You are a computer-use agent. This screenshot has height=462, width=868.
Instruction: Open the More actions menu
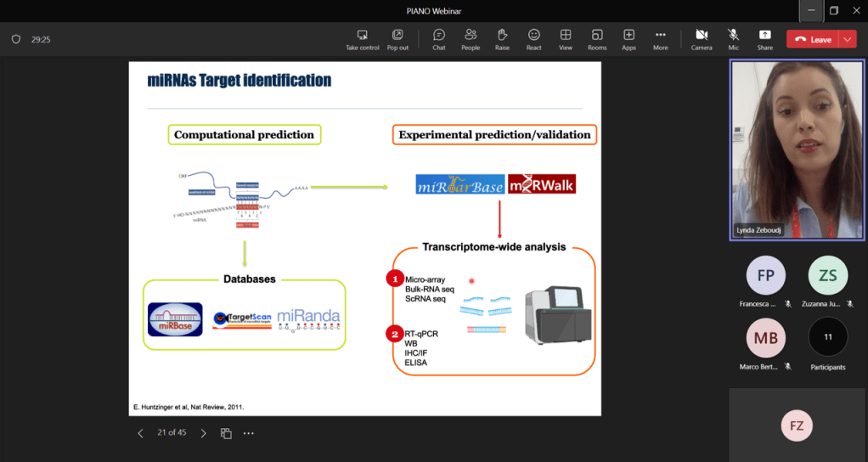660,39
